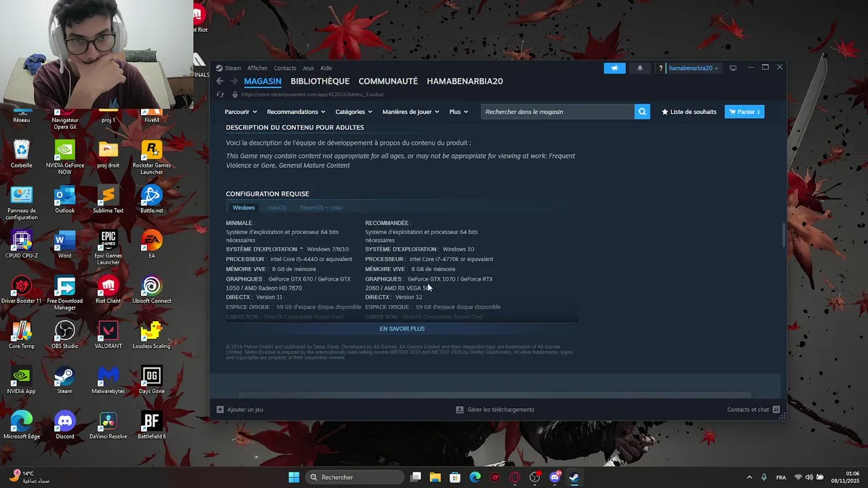Focus the Rechercher dans le magasin field
Image resolution: width=868 pixels, height=488 pixels.
[x=557, y=112]
